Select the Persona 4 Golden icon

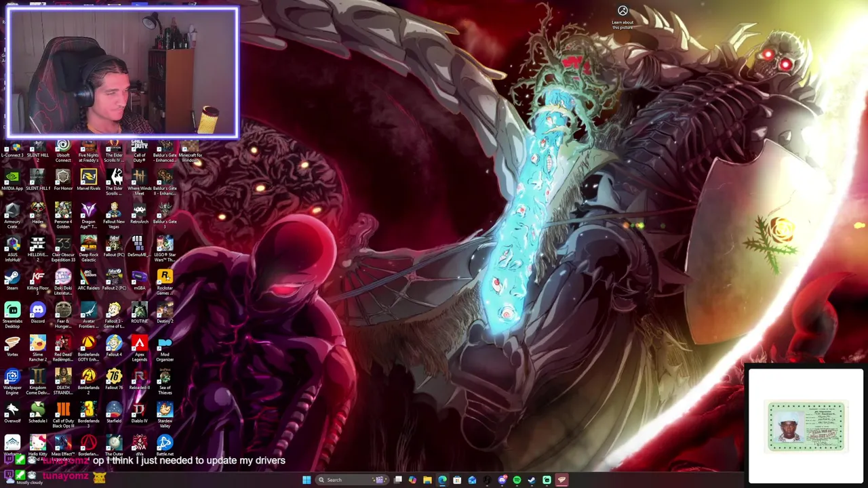point(63,217)
